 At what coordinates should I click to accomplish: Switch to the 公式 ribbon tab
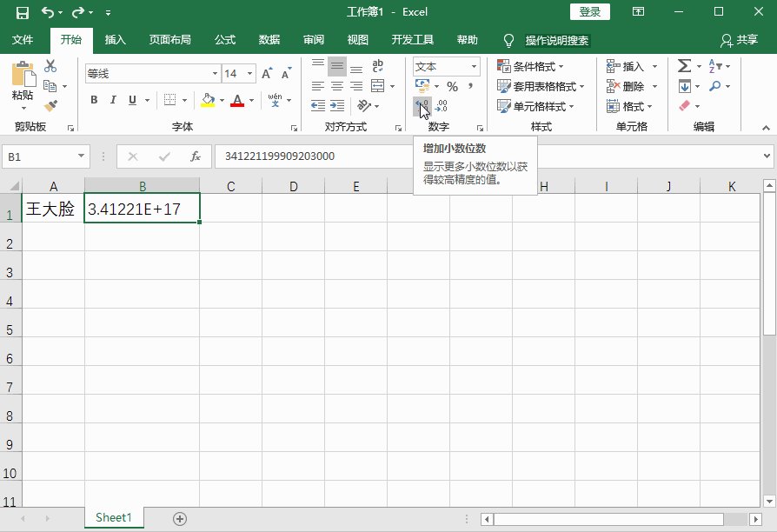click(224, 39)
